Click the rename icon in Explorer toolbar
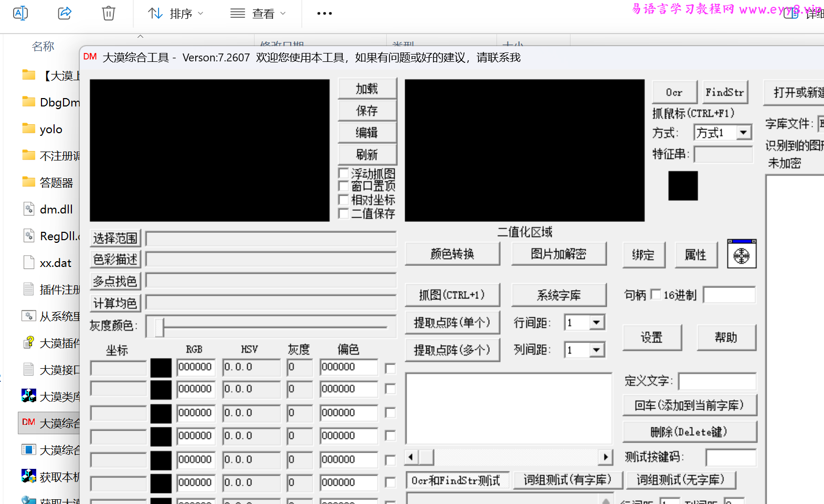The image size is (824, 504). pos(20,13)
